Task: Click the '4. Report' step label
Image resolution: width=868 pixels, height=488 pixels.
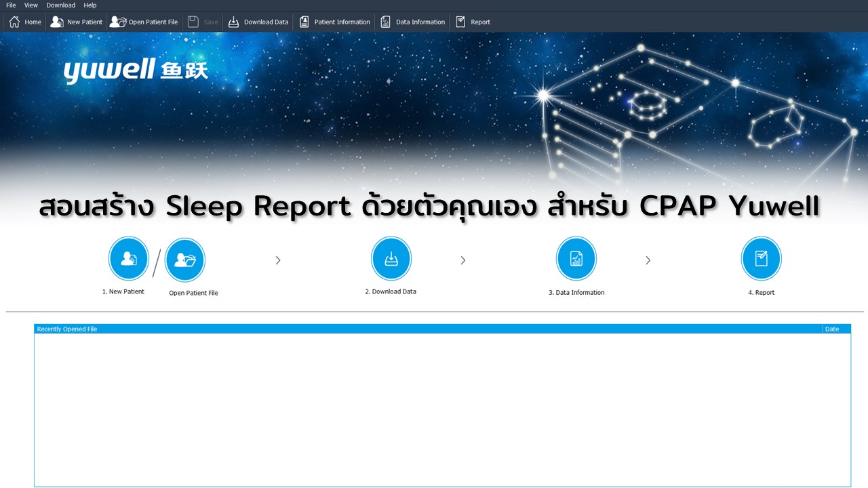Action: pyautogui.click(x=761, y=292)
